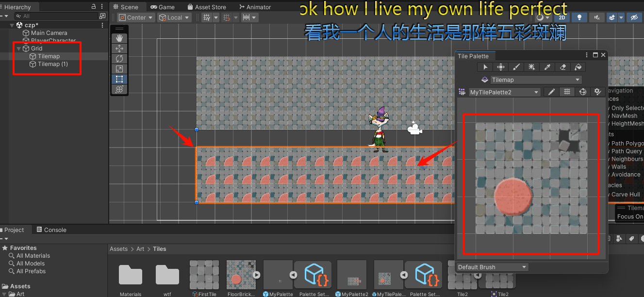
Task: Select the Scale tool in scene toolbar
Action: (119, 69)
